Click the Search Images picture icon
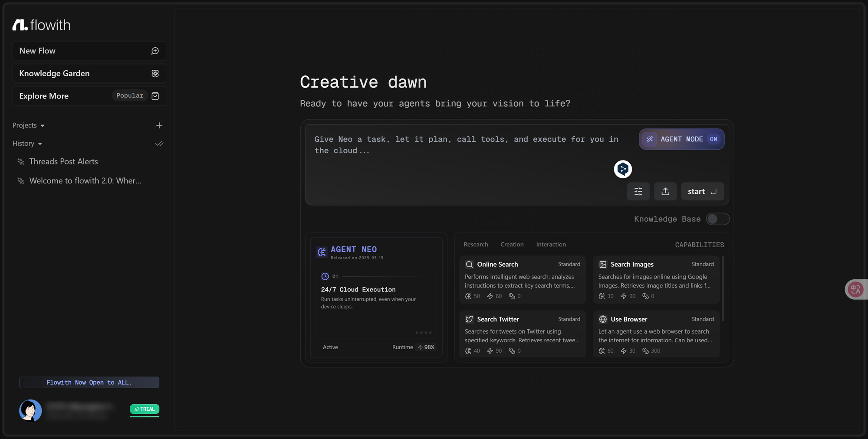The width and height of the screenshot is (868, 439). 603,265
